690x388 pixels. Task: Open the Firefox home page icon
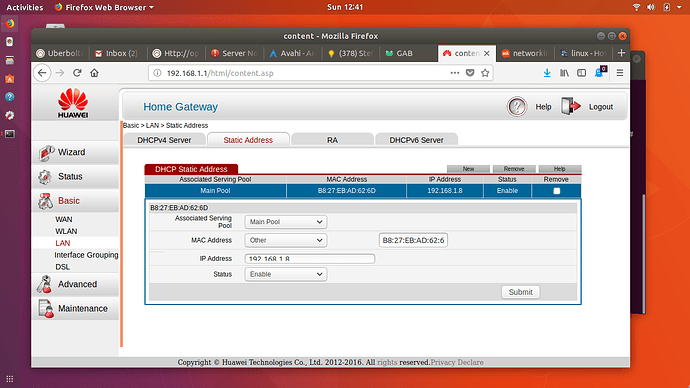pos(94,73)
